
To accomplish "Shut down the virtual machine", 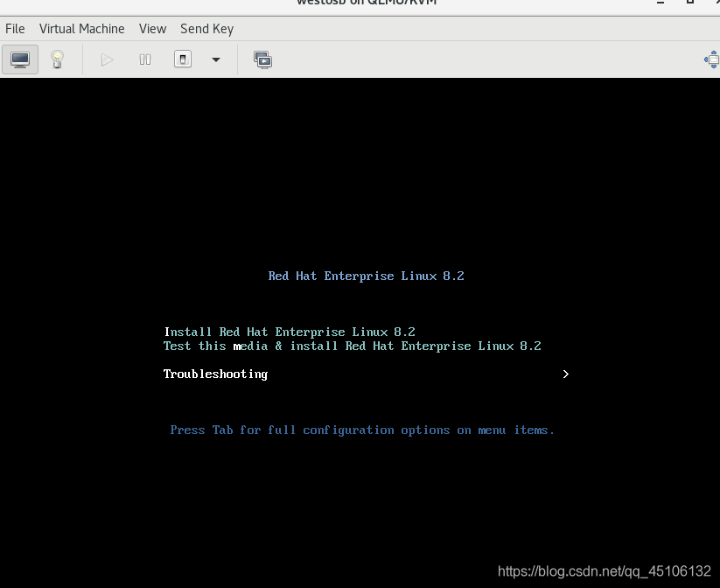I will pyautogui.click(x=183, y=59).
